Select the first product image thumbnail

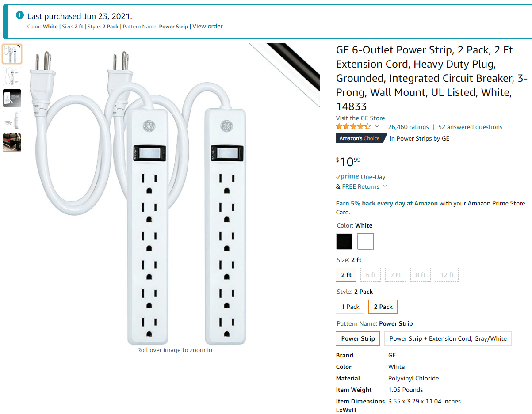[x=12, y=53]
